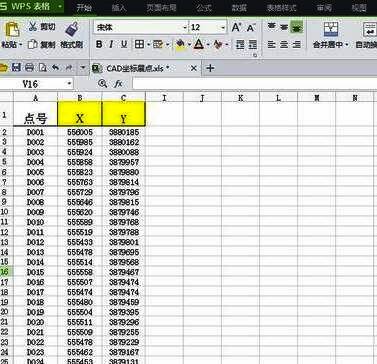Expand the font color dropdown arrow
377x364 pixels.
[x=208, y=44]
